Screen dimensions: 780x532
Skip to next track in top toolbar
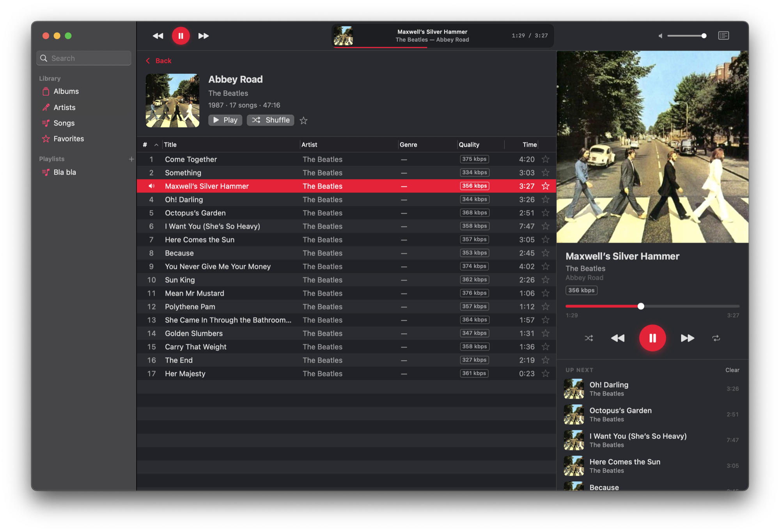coord(204,36)
